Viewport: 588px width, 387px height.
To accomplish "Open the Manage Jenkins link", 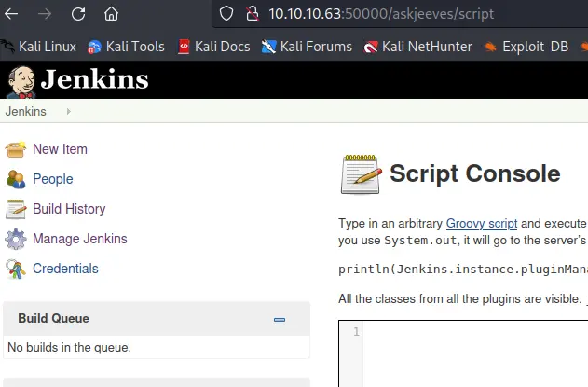I will pos(80,239).
